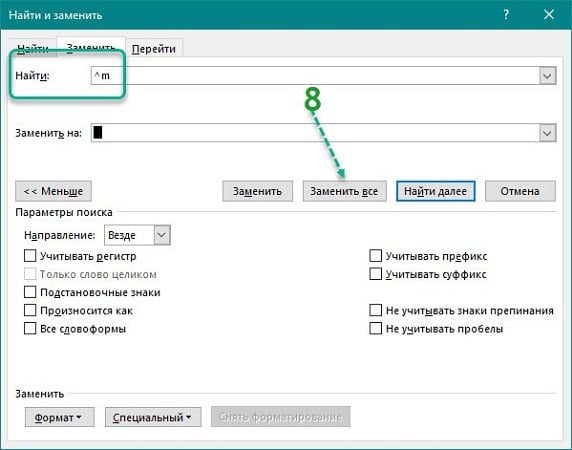Open the Найти field history dropdown
The width and height of the screenshot is (572, 450).
pyautogui.click(x=547, y=75)
